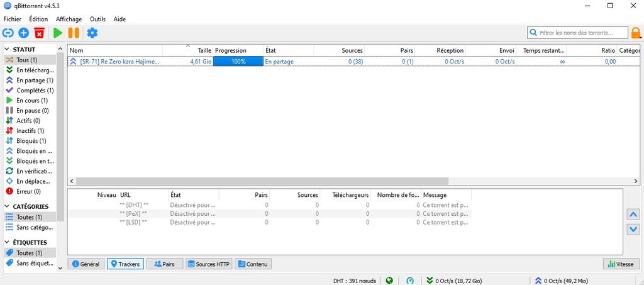The image size is (644, 285).
Task: Collapse the CATÉGORIES section
Action: (8, 206)
